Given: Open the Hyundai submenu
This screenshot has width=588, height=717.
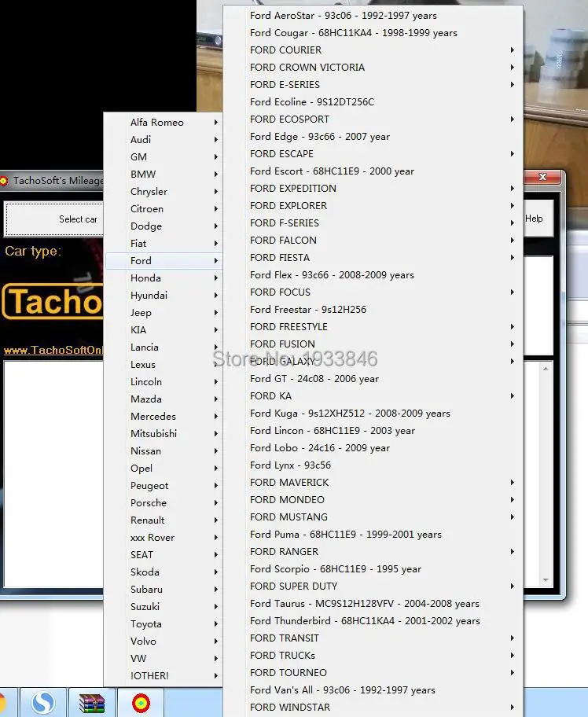Looking at the screenshot, I should tap(164, 296).
